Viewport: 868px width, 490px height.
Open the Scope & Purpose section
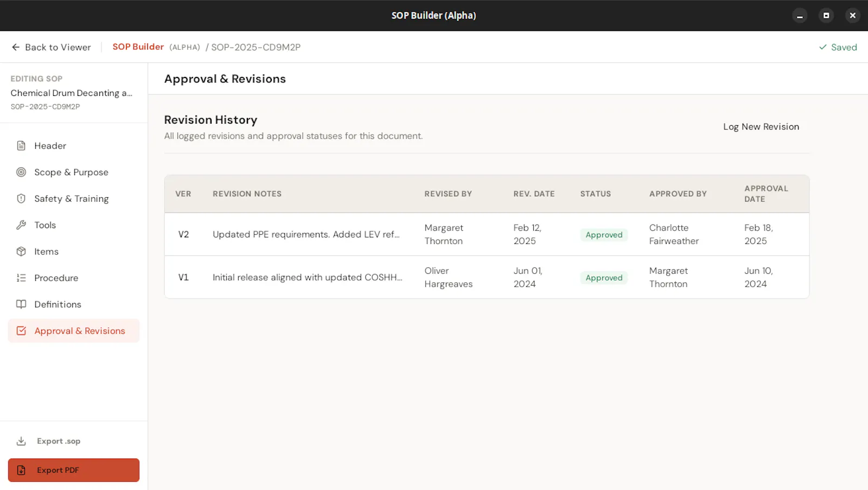click(x=74, y=172)
